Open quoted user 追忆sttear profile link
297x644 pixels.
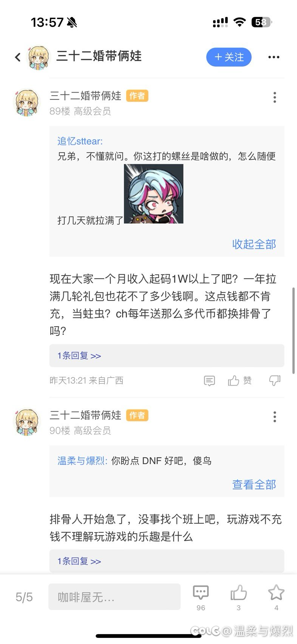(x=80, y=141)
